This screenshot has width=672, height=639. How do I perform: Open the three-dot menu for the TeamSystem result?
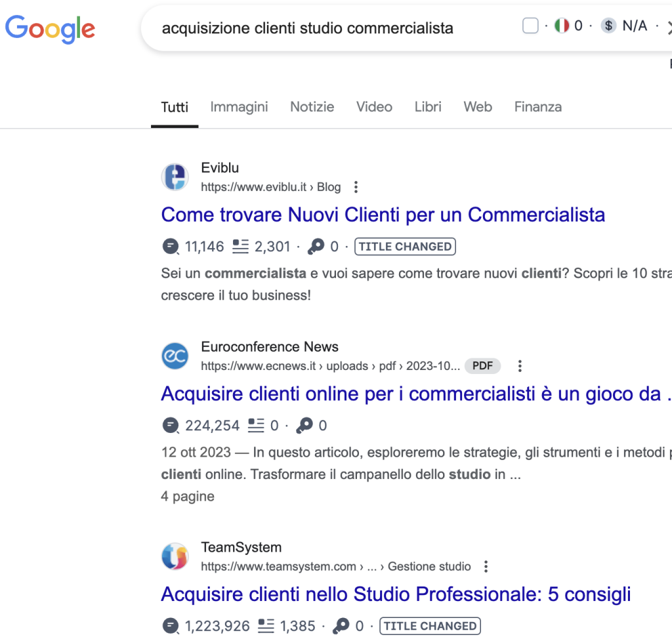[x=486, y=567]
